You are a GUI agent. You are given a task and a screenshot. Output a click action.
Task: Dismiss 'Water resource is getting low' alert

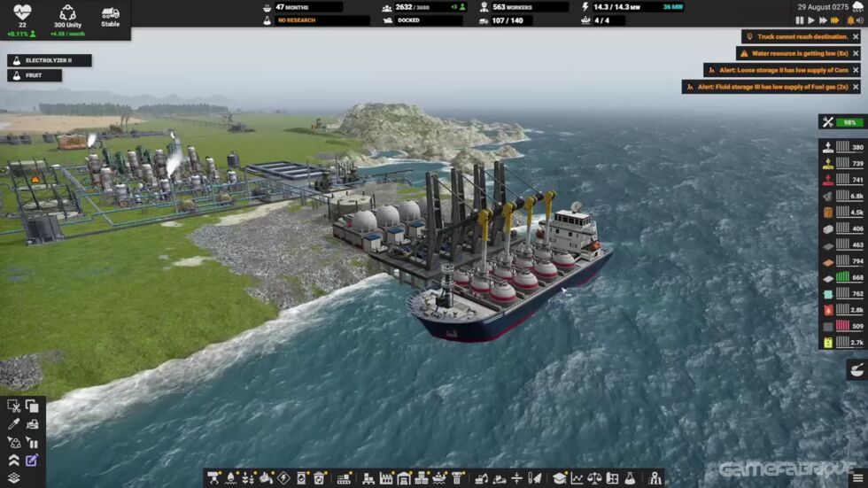point(856,54)
